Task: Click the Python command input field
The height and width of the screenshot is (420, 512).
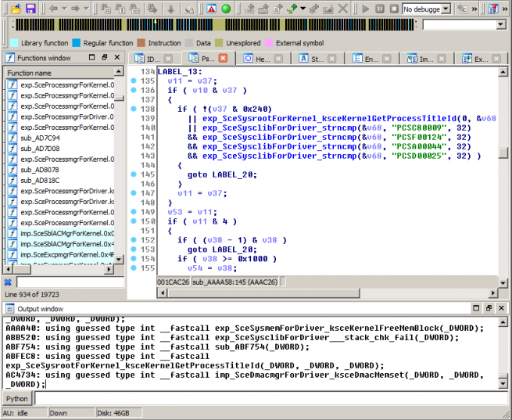Action: click(x=266, y=398)
